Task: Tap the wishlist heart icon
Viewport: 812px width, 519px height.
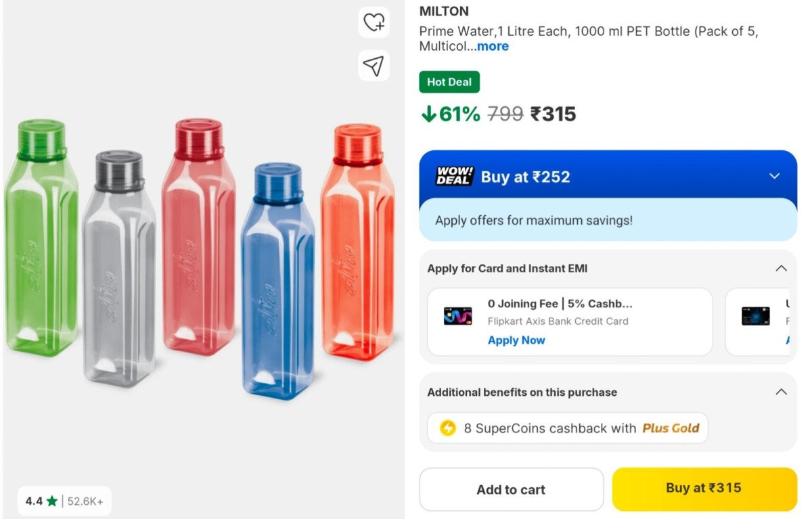Action: tap(374, 22)
